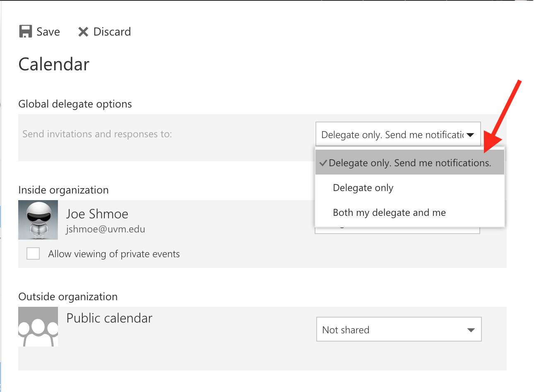Select the Delegate only option
This screenshot has width=534, height=392.
(x=363, y=187)
